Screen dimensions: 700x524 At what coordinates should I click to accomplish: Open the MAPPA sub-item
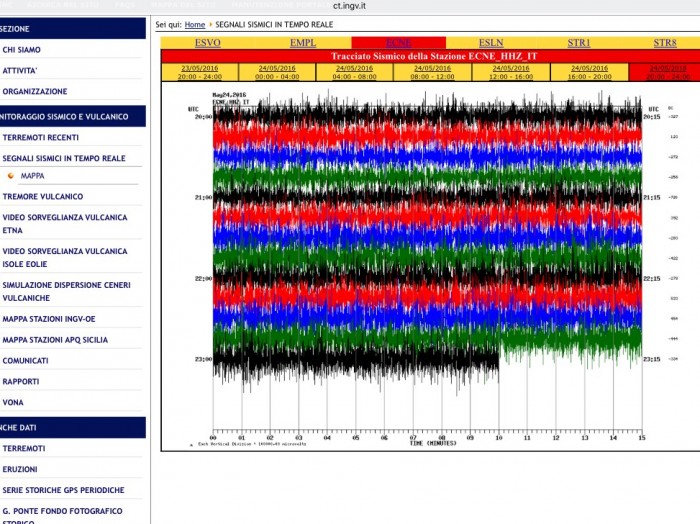point(33,176)
